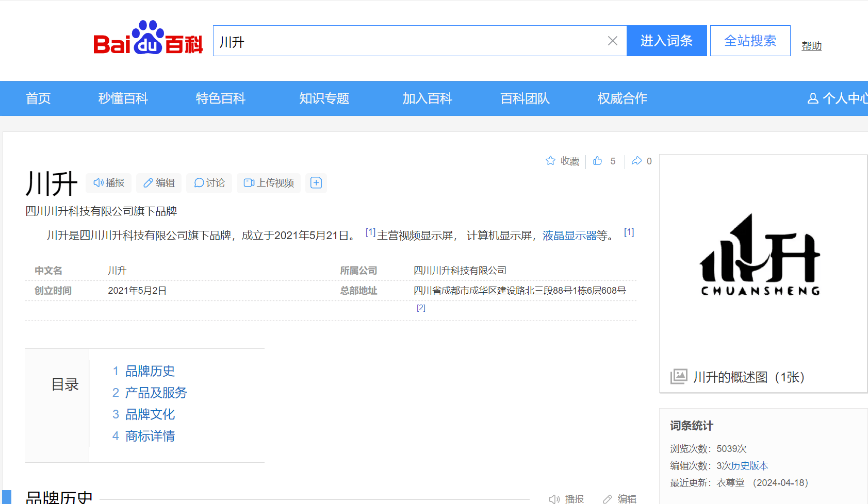
Task: Click the 全站搜索 button
Action: pos(750,41)
